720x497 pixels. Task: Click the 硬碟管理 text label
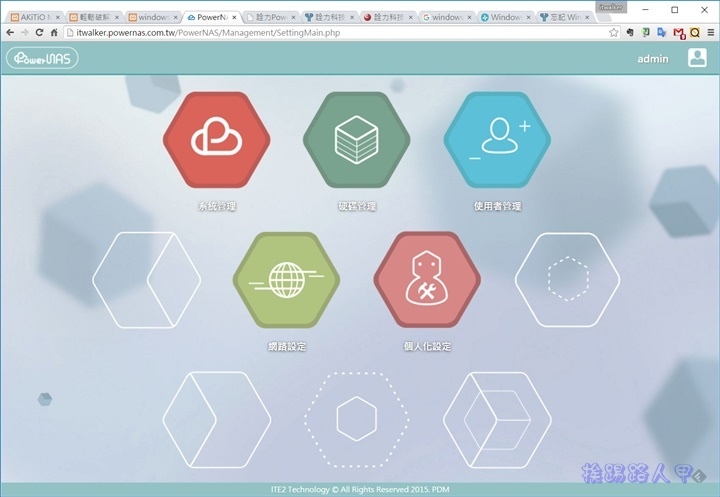pyautogui.click(x=357, y=206)
